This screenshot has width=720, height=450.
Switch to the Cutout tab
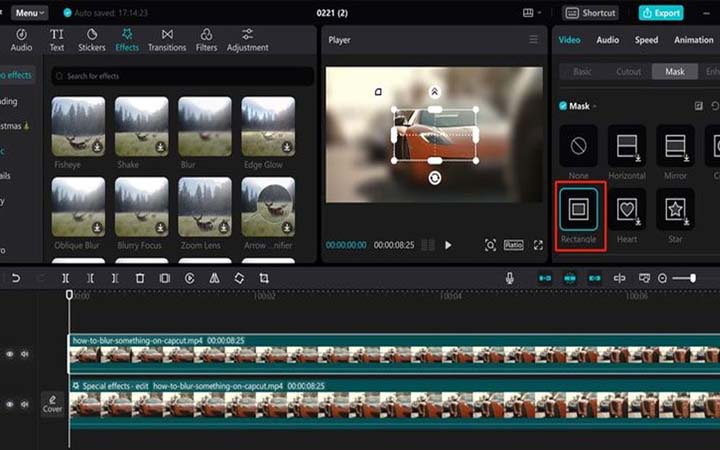pos(629,71)
